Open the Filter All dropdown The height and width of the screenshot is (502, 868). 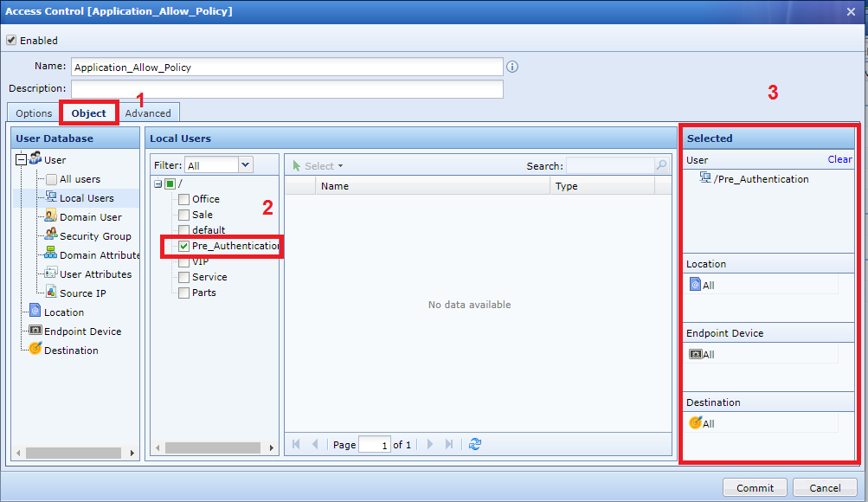coord(245,165)
